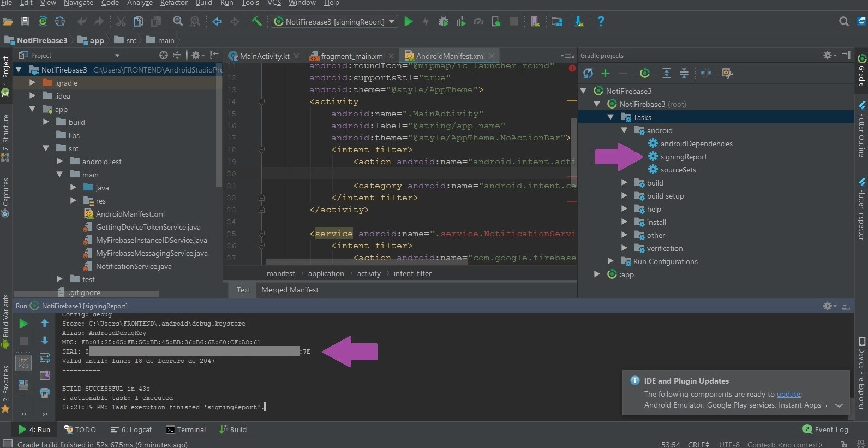
Task: Click the application breadcrumb below editor
Action: (x=326, y=273)
